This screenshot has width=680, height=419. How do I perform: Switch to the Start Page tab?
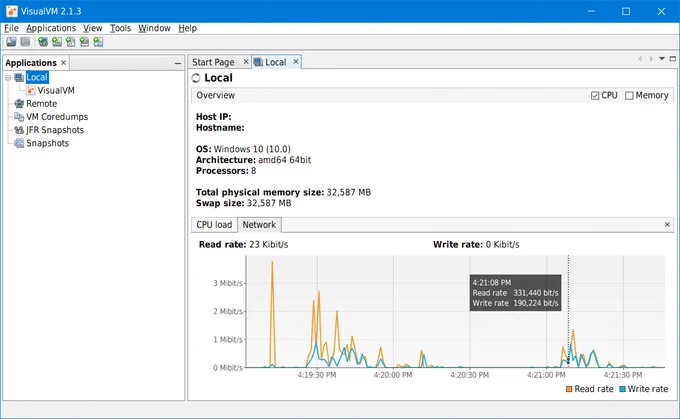(213, 62)
